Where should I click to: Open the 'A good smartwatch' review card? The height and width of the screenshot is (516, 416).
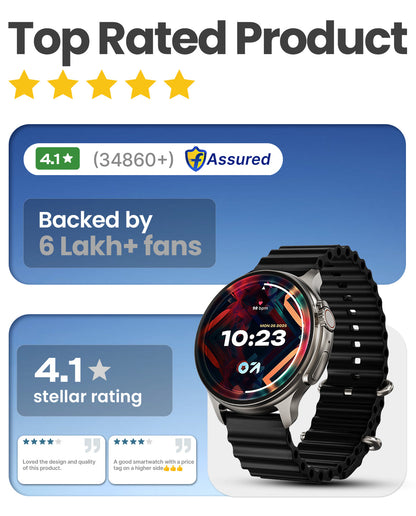[x=152, y=460]
